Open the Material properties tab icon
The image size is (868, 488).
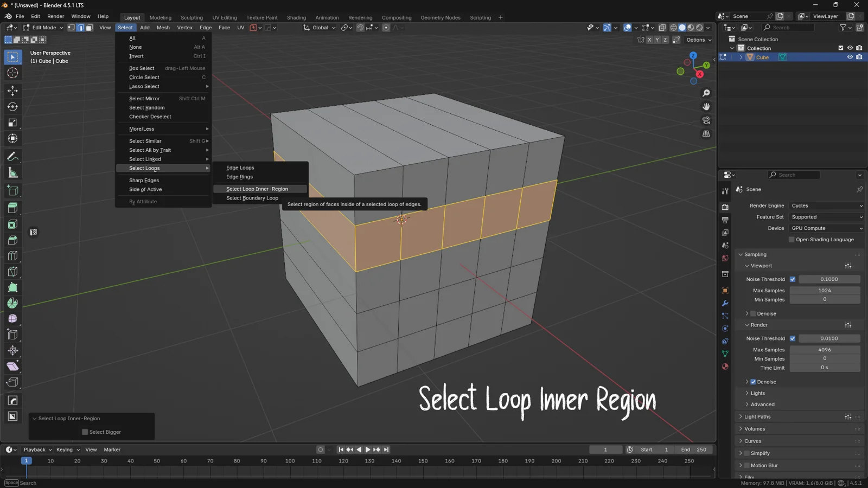(725, 367)
